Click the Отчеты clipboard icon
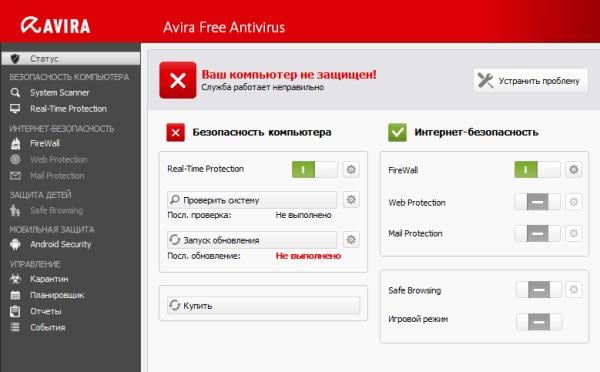600x372 pixels. (x=15, y=311)
